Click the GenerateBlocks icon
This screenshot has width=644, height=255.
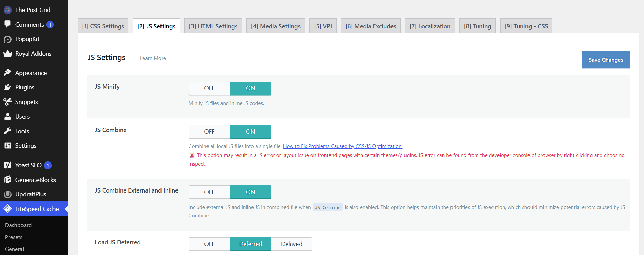pyautogui.click(x=7, y=180)
